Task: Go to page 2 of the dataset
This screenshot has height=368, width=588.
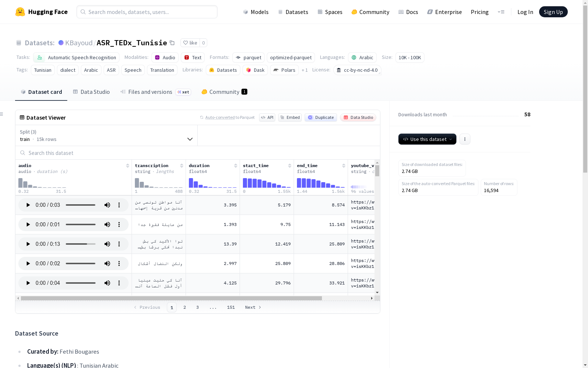Action: (x=184, y=307)
